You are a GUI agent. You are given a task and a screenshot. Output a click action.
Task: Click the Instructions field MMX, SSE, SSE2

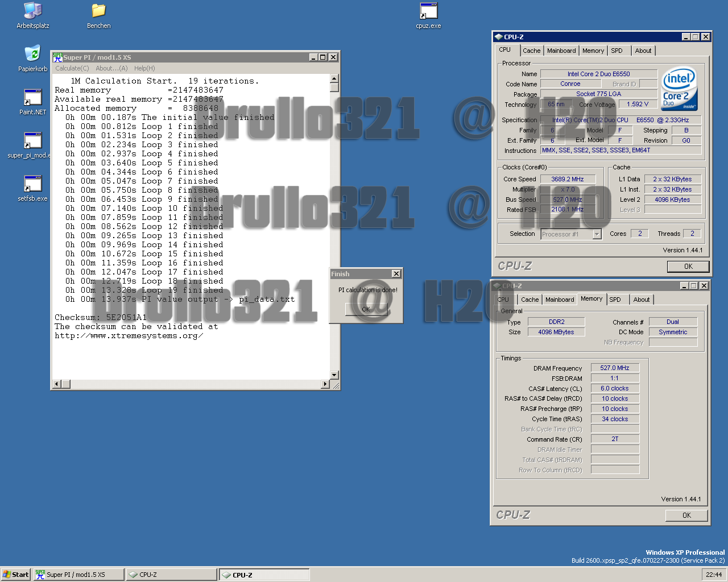(621, 150)
